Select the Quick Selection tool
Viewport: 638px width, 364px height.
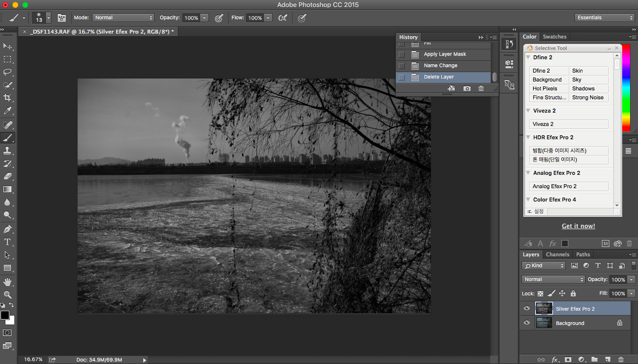click(x=7, y=85)
